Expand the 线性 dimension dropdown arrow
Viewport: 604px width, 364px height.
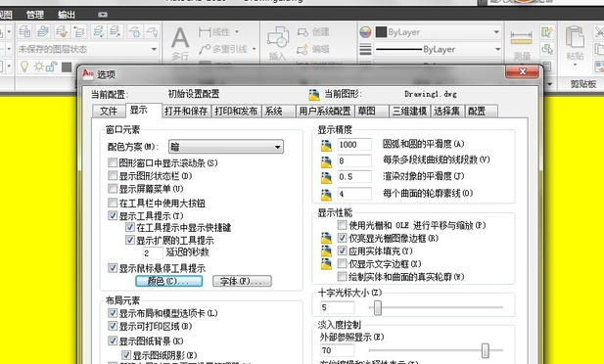(237, 32)
